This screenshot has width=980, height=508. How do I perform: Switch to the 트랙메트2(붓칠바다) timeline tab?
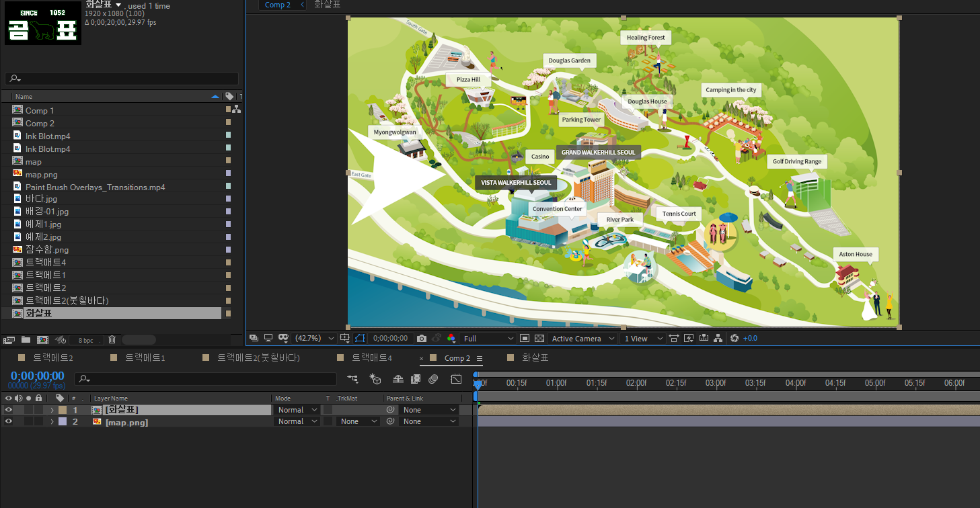click(258, 357)
